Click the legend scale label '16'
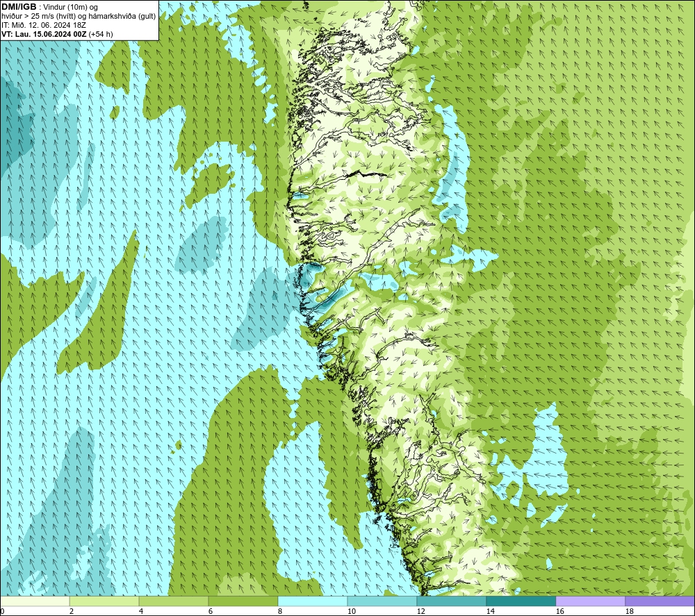The height and width of the screenshot is (616, 695). pyautogui.click(x=559, y=612)
